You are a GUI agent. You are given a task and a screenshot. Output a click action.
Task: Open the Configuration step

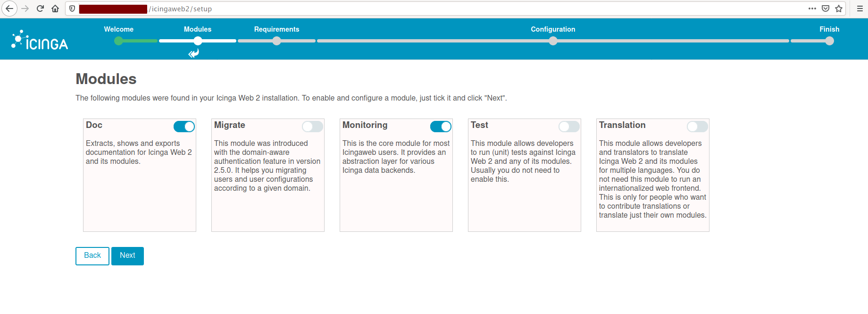tap(553, 29)
